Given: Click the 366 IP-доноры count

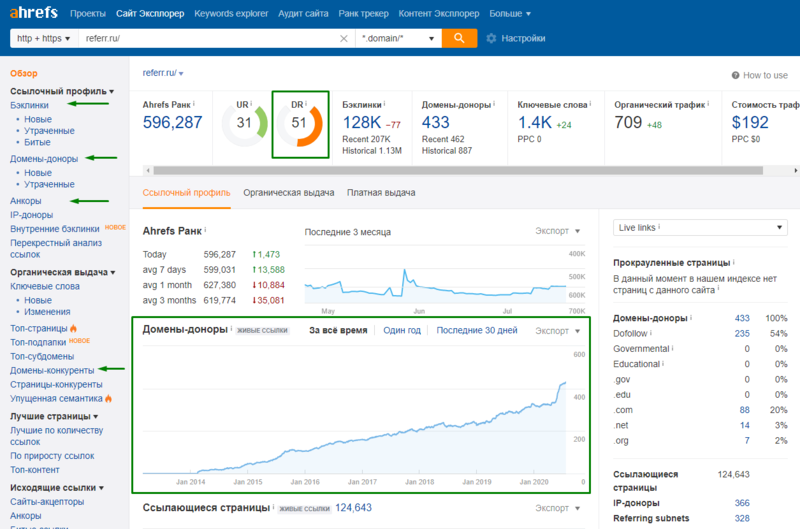Looking at the screenshot, I should pyautogui.click(x=742, y=503).
